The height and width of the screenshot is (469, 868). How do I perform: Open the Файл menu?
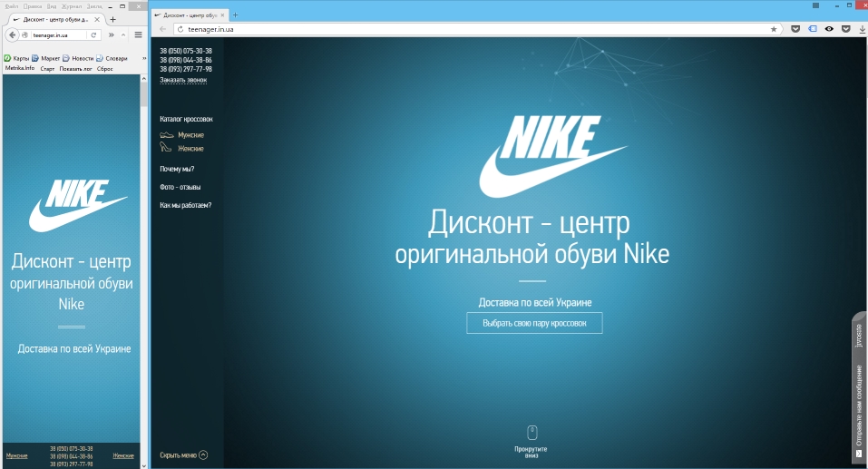[x=12, y=6]
